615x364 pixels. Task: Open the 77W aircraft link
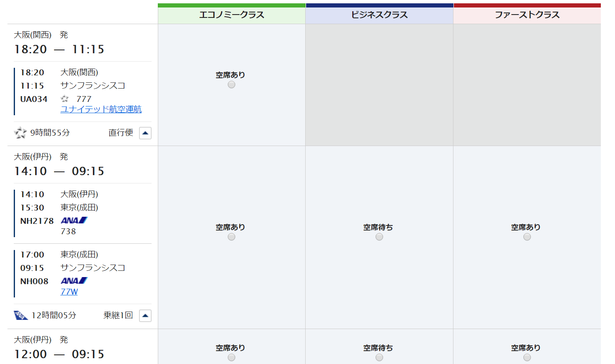[x=69, y=292]
